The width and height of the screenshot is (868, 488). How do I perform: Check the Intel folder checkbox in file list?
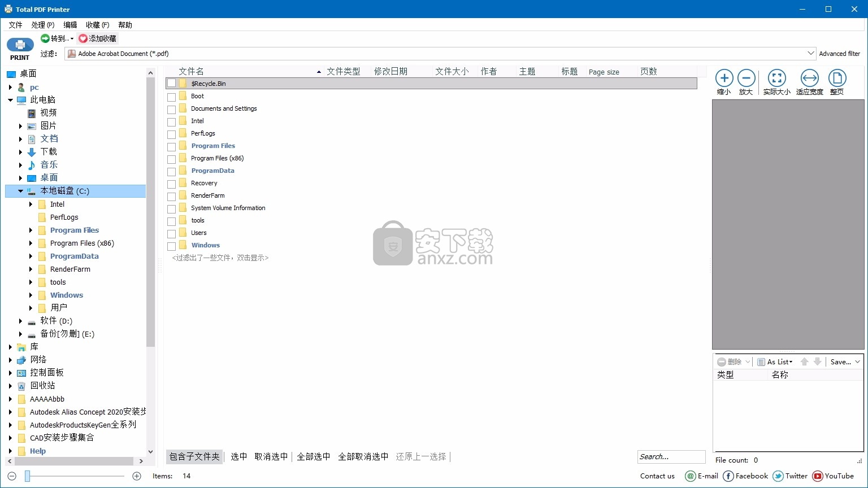[x=171, y=121]
